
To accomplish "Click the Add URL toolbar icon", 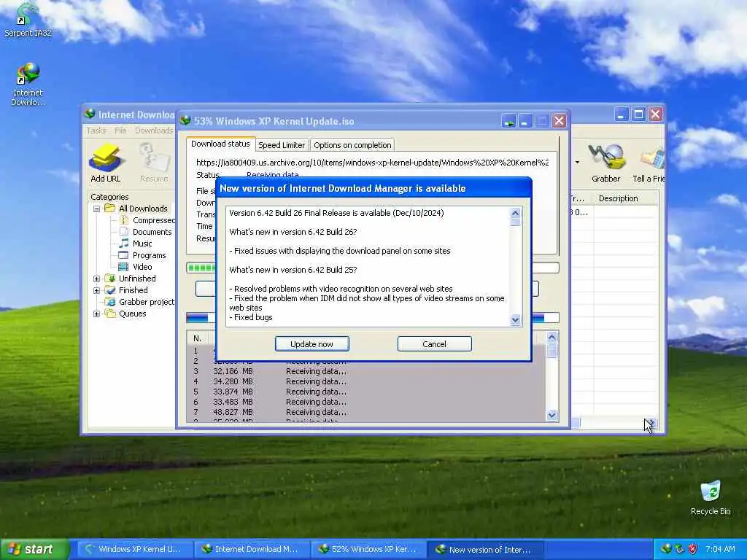I will tap(105, 163).
